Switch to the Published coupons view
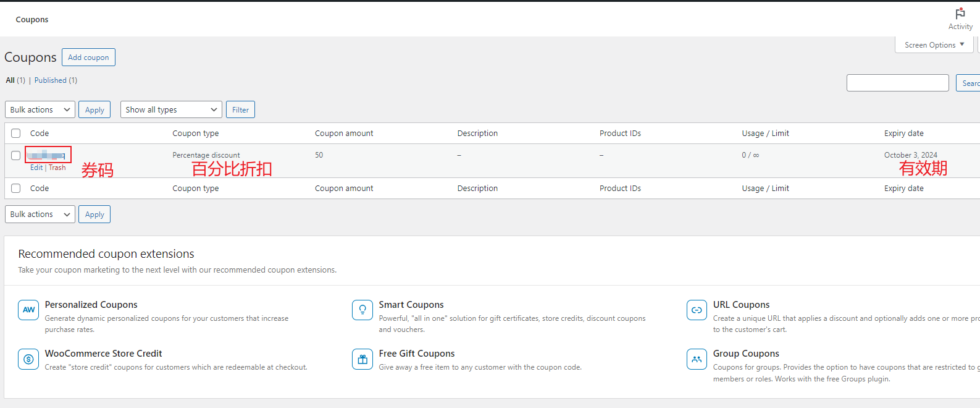Viewport: 980px width, 408px height. pyautogui.click(x=51, y=80)
